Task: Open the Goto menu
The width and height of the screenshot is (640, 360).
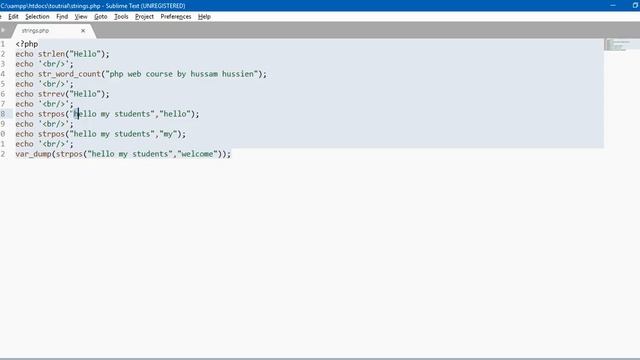Action: click(x=100, y=17)
